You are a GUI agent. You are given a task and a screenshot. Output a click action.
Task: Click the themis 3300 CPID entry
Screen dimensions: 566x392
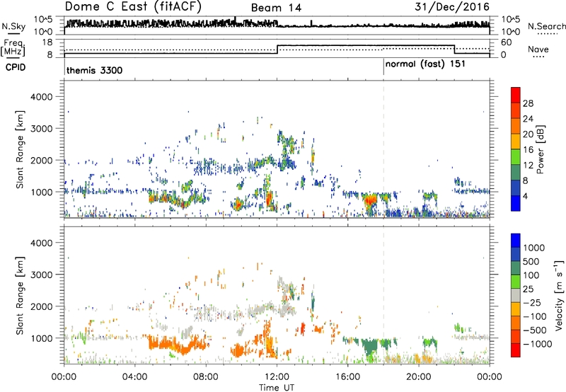[95, 70]
